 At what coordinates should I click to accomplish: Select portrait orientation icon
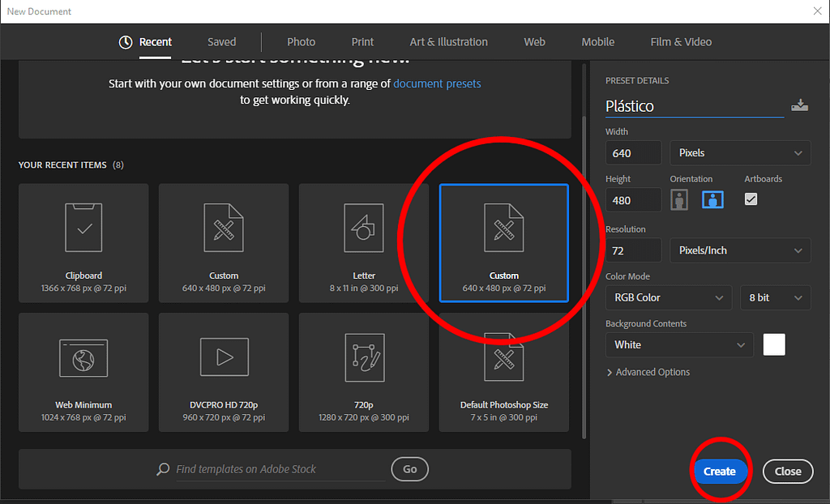pyautogui.click(x=679, y=199)
